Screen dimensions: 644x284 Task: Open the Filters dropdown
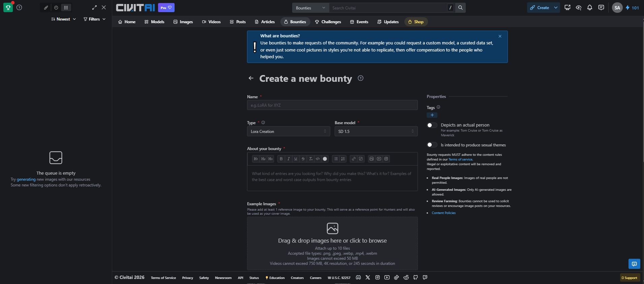[94, 19]
